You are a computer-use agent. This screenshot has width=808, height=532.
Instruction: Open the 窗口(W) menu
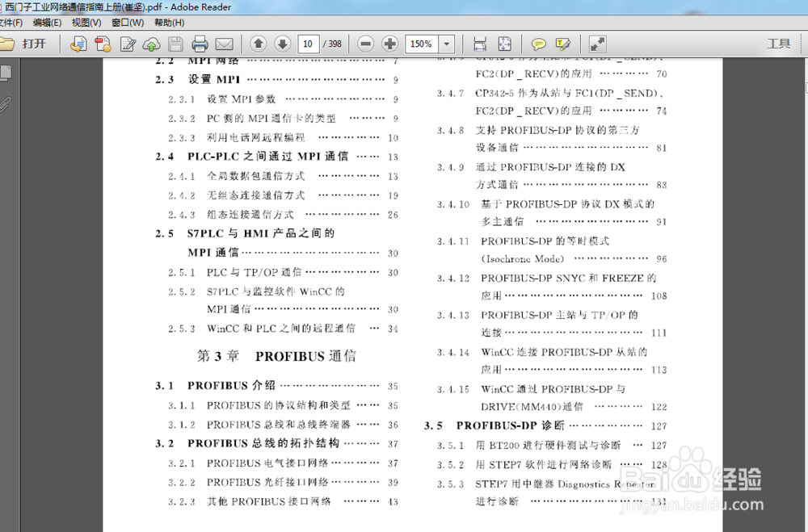(128, 23)
